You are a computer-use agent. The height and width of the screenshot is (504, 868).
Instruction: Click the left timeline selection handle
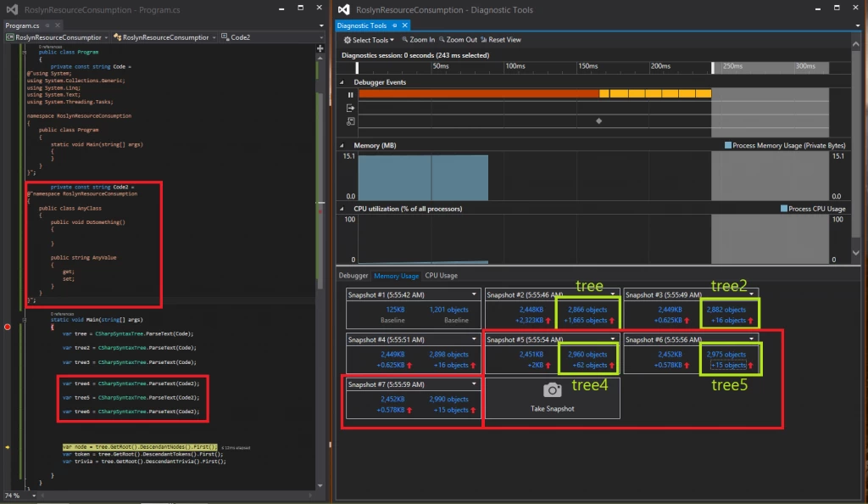pyautogui.click(x=357, y=68)
